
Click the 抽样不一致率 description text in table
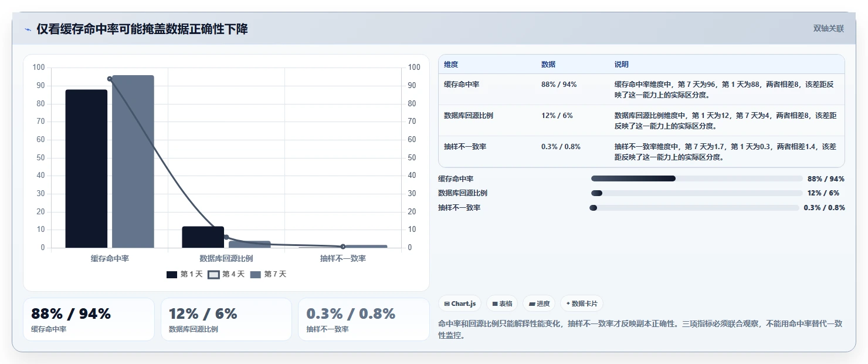tap(725, 151)
